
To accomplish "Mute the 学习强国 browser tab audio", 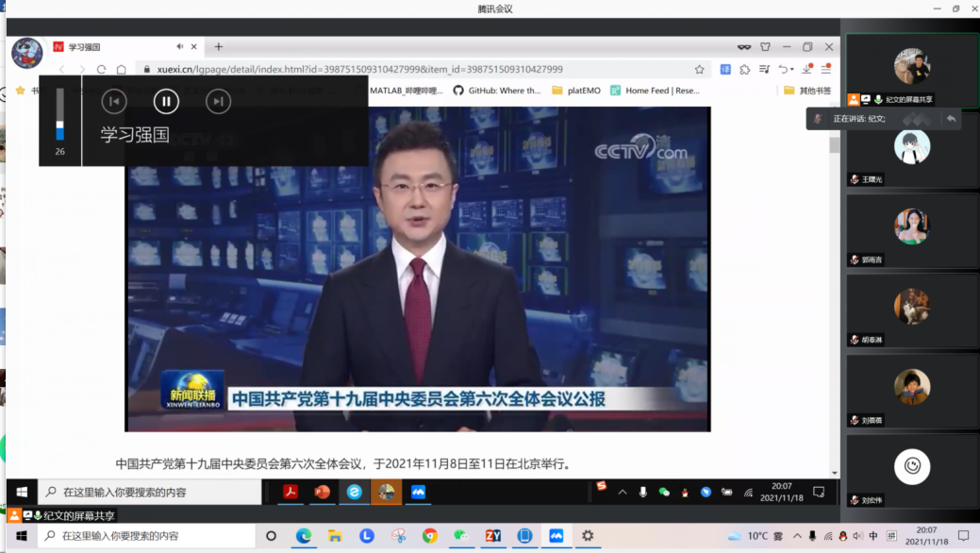I will (180, 46).
